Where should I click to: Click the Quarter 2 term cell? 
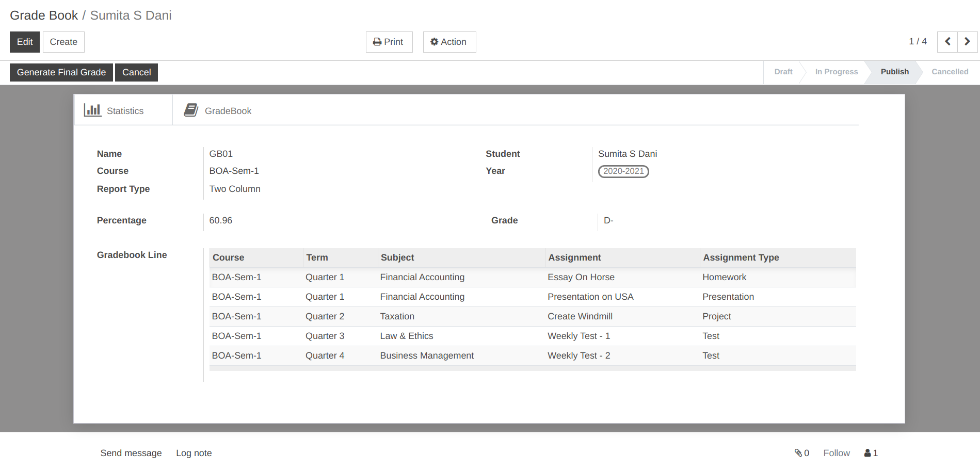(340, 316)
